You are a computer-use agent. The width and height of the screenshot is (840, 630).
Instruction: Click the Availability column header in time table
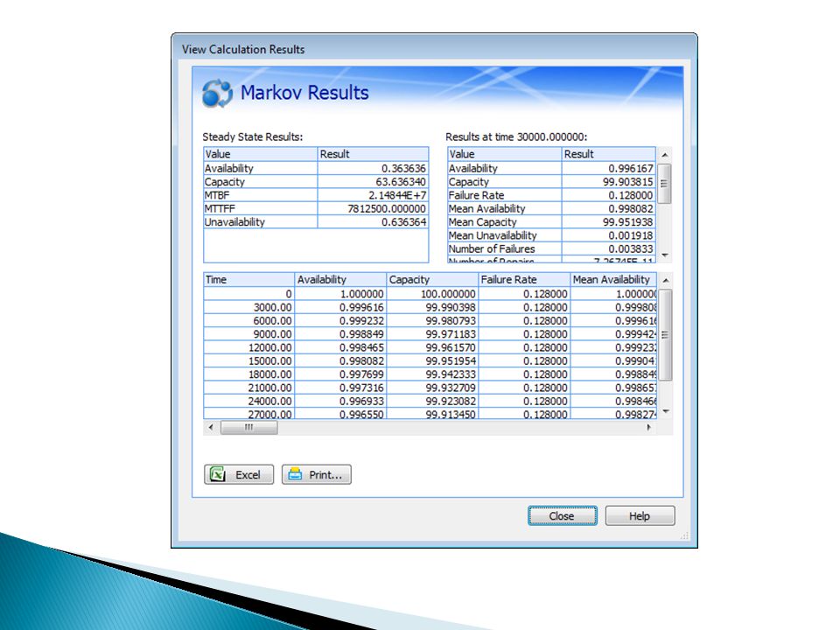coord(340,280)
